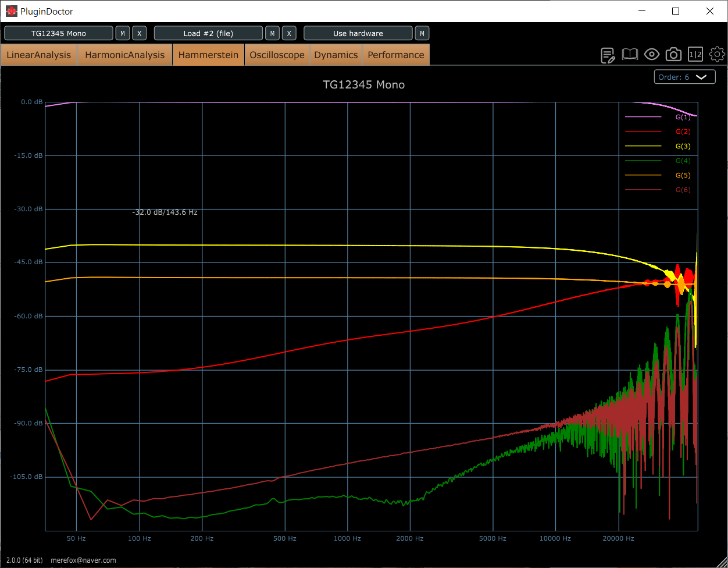
Task: Click the TG12345 Mono graph title
Action: point(364,85)
